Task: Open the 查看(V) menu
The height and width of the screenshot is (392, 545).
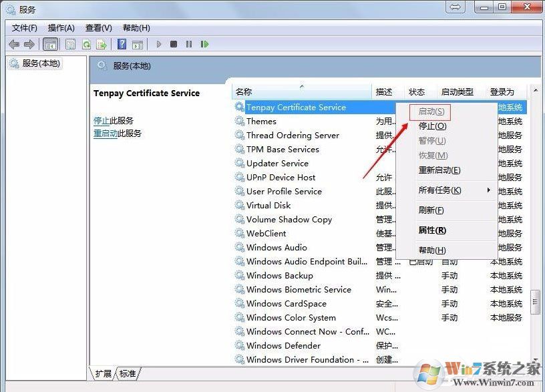Action: [98, 27]
